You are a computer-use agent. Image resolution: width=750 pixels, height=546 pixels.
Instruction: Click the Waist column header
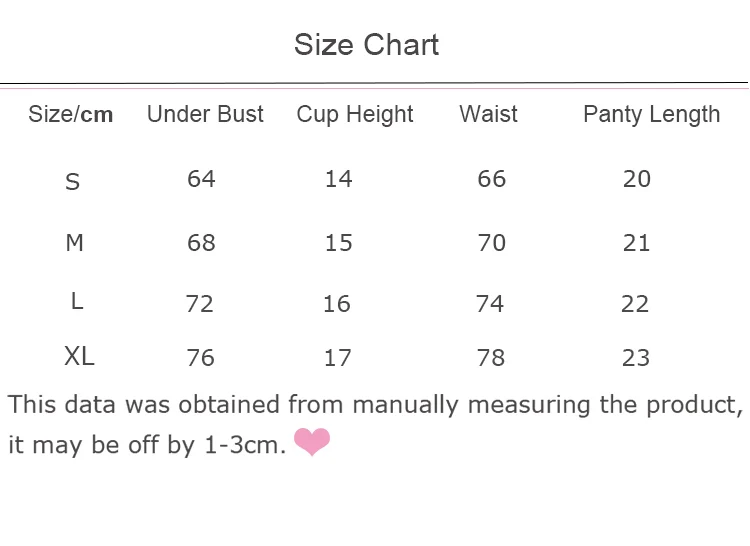click(488, 114)
